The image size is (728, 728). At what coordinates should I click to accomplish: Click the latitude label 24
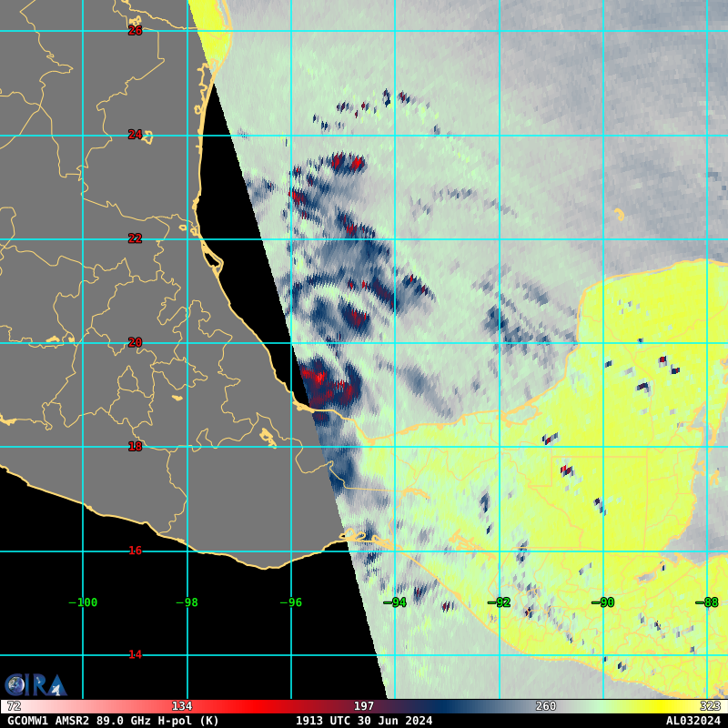[x=135, y=135]
